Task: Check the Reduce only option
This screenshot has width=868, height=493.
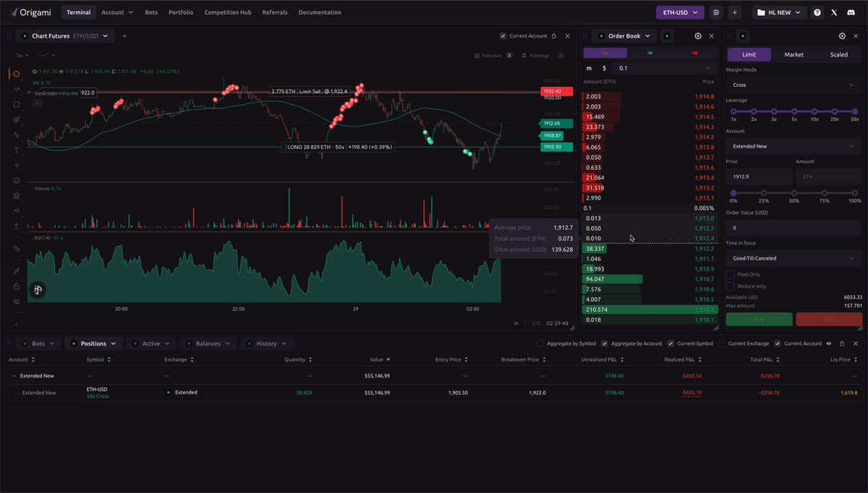Action: pyautogui.click(x=731, y=286)
